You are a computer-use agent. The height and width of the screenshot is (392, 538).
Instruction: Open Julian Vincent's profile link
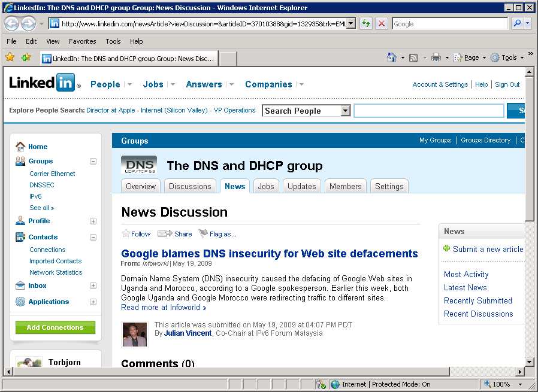pyautogui.click(x=188, y=333)
